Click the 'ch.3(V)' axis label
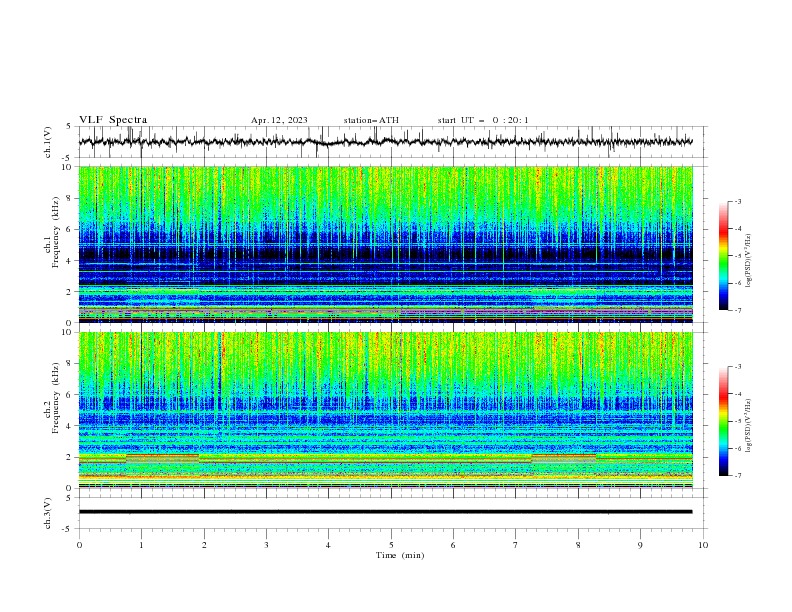The width and height of the screenshot is (792, 612). coord(48,513)
